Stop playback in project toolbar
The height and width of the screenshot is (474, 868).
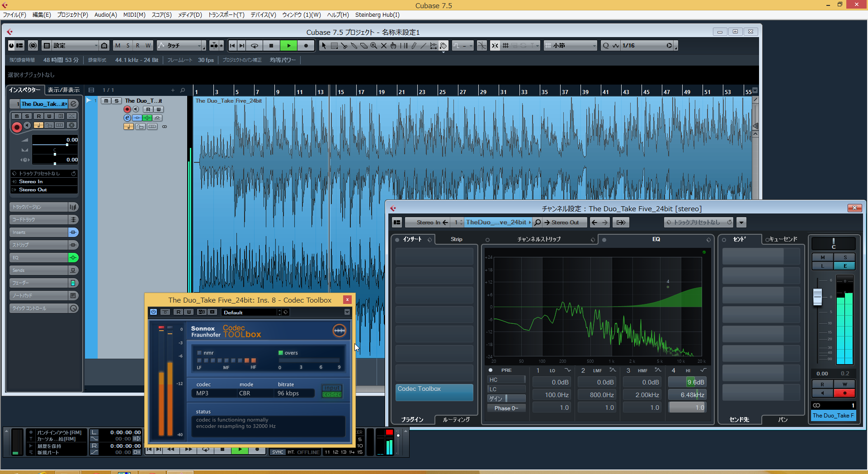coord(271,46)
